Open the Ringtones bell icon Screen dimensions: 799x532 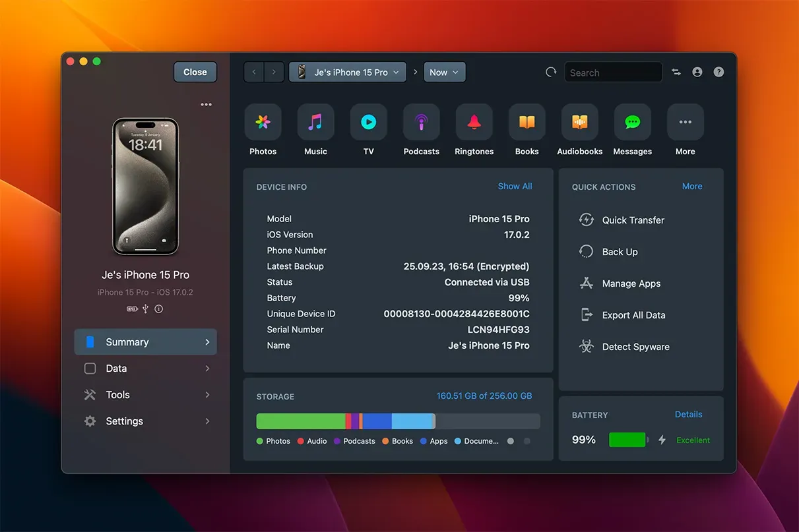click(474, 123)
